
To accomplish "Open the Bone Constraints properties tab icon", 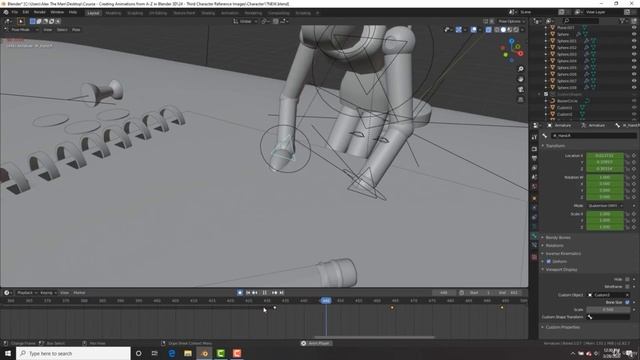I will 534,245.
